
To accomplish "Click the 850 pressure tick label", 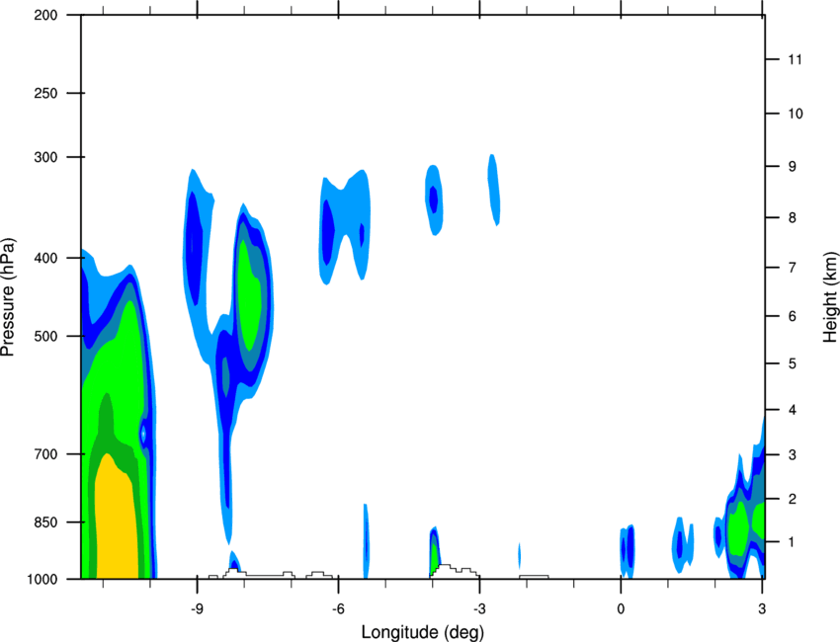I will (45, 522).
